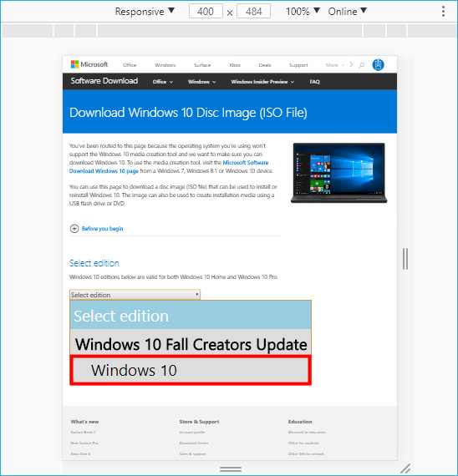Open the Xbox link in top navigation
This screenshot has height=476, width=458.
235,65
